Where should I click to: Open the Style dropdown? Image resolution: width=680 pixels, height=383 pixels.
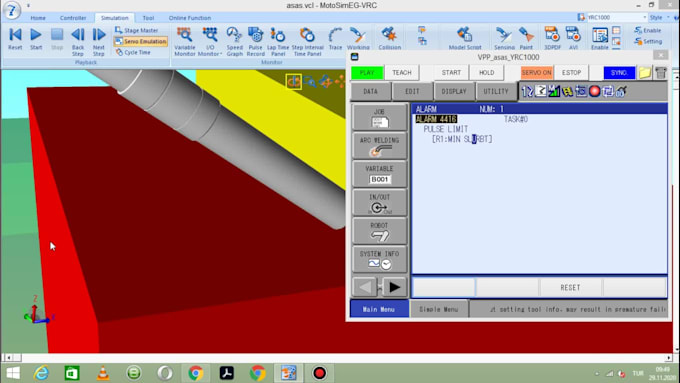659,17
